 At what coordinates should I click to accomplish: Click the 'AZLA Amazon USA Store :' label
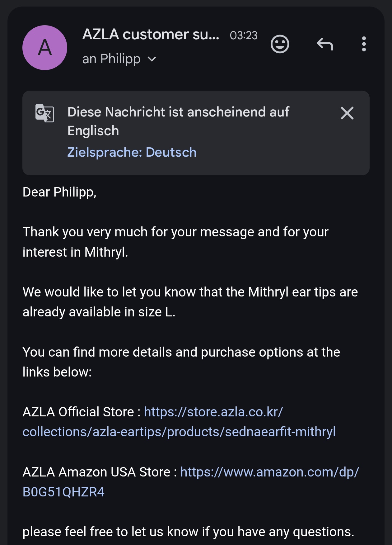coord(100,472)
